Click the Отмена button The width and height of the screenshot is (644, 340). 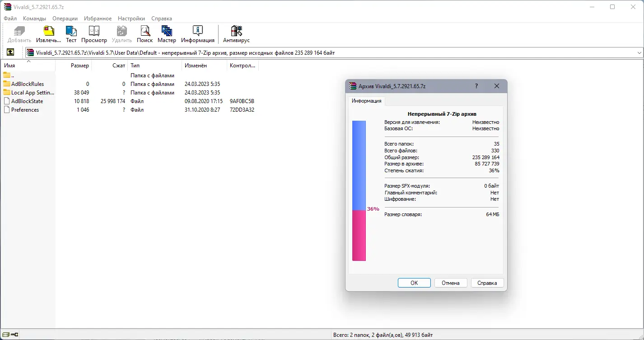(x=451, y=283)
